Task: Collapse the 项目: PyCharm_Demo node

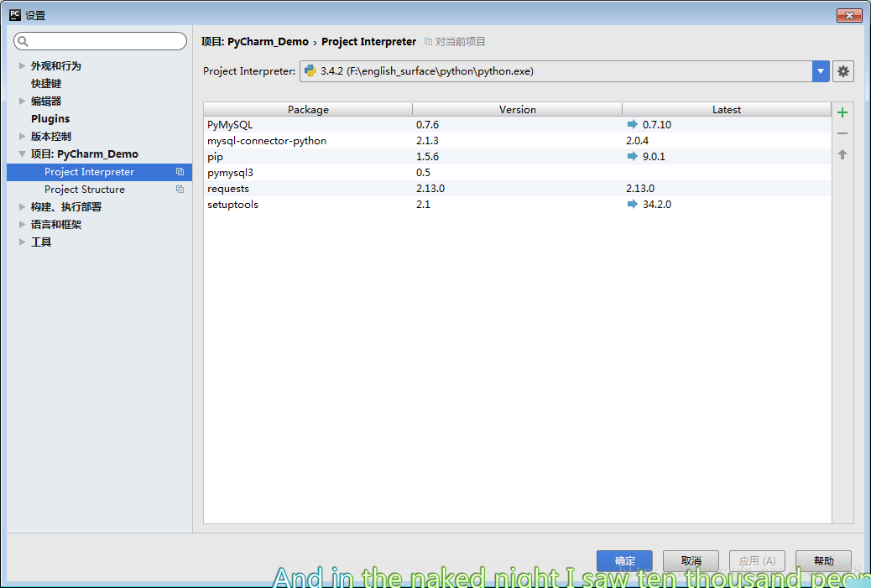Action: [x=22, y=154]
